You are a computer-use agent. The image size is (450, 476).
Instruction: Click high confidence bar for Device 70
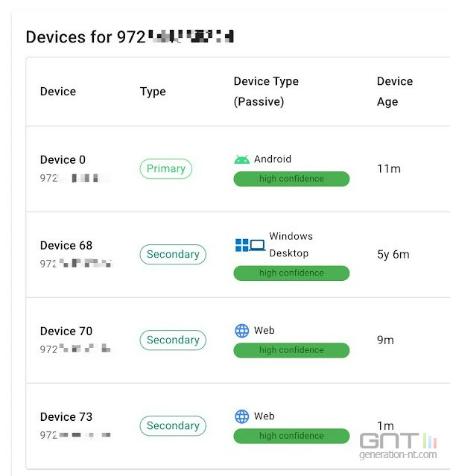[291, 350]
